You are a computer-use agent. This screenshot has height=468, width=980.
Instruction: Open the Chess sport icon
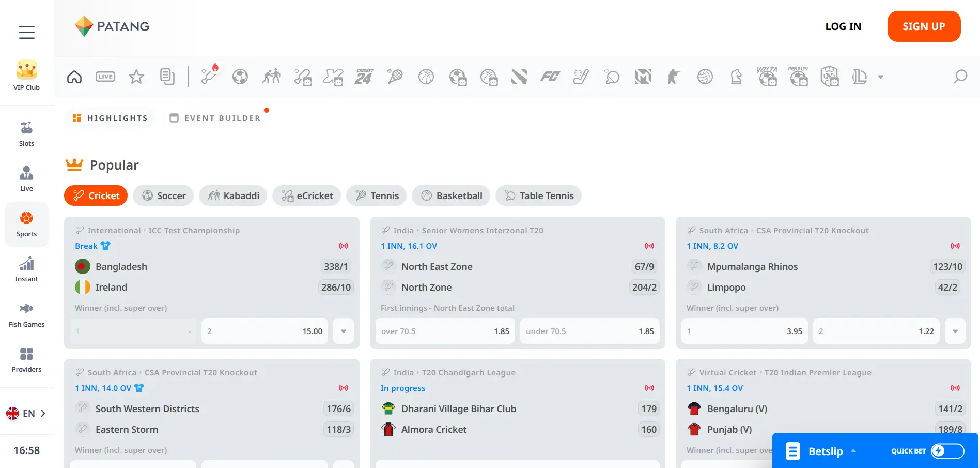736,77
